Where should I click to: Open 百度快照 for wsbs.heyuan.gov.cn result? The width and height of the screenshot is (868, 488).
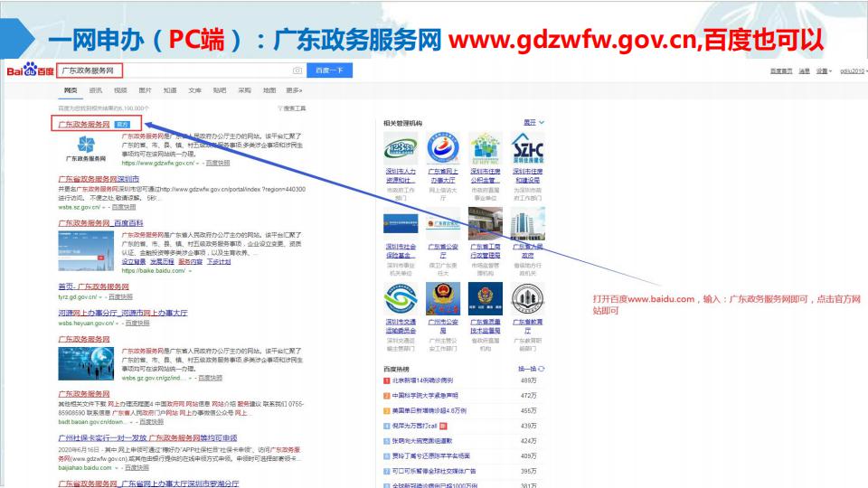(137, 323)
